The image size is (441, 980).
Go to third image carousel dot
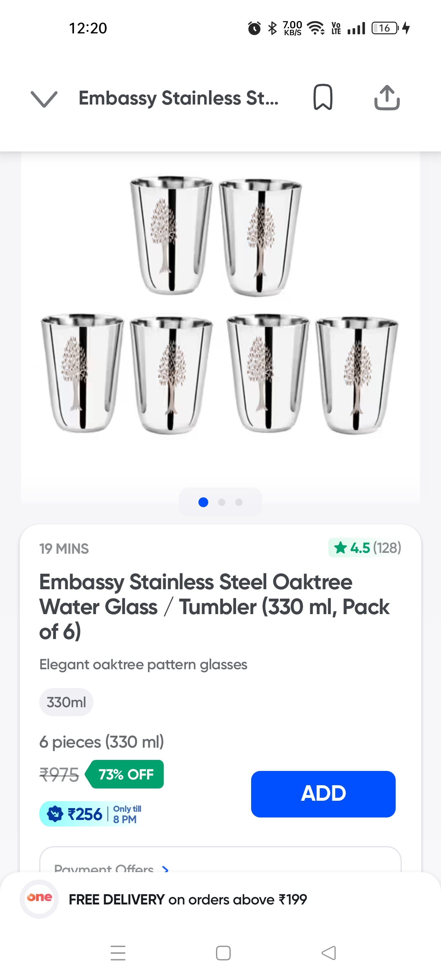(x=239, y=502)
